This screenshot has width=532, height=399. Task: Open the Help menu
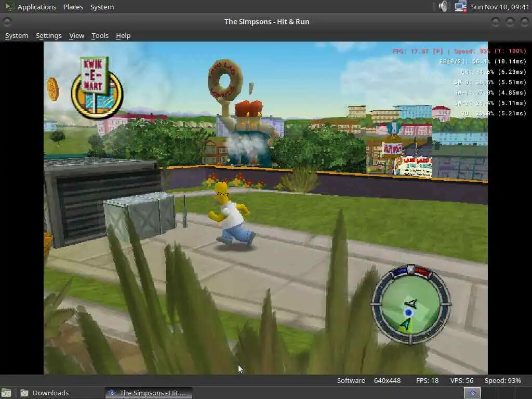pos(123,36)
